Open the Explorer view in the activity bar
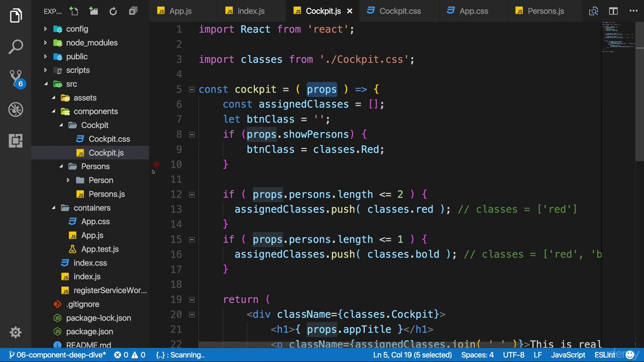The image size is (644, 362). [x=16, y=16]
